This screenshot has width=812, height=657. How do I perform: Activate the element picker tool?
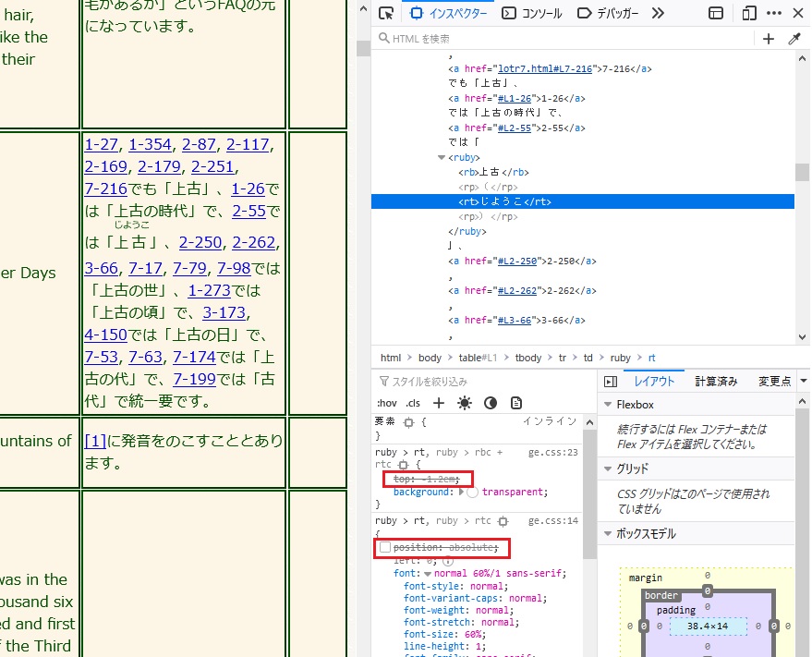click(x=386, y=13)
